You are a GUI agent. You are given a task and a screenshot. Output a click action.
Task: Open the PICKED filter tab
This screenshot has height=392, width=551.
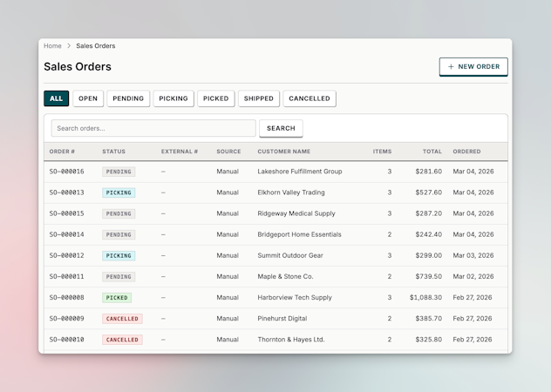point(215,98)
